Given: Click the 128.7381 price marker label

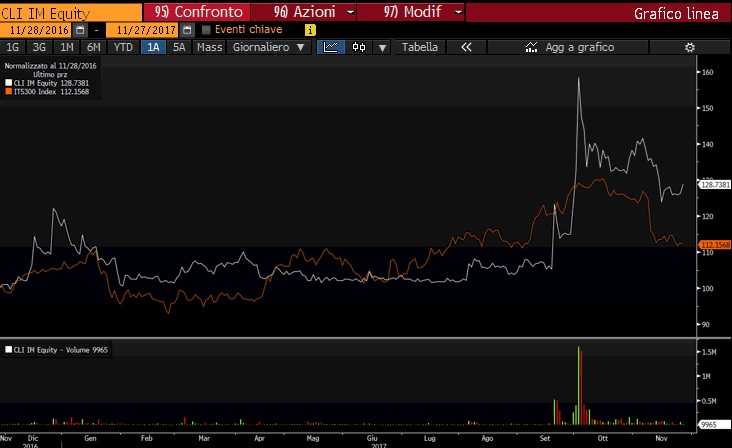Looking at the screenshot, I should pos(714,185).
